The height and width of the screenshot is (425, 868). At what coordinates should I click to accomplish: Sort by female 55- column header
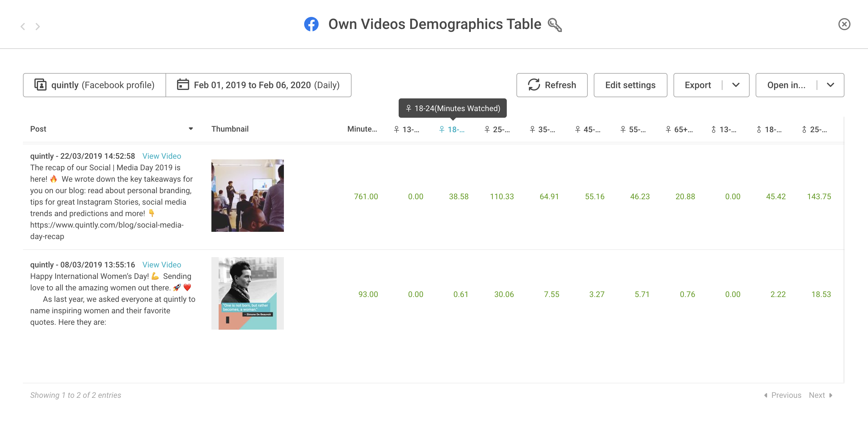(x=633, y=129)
